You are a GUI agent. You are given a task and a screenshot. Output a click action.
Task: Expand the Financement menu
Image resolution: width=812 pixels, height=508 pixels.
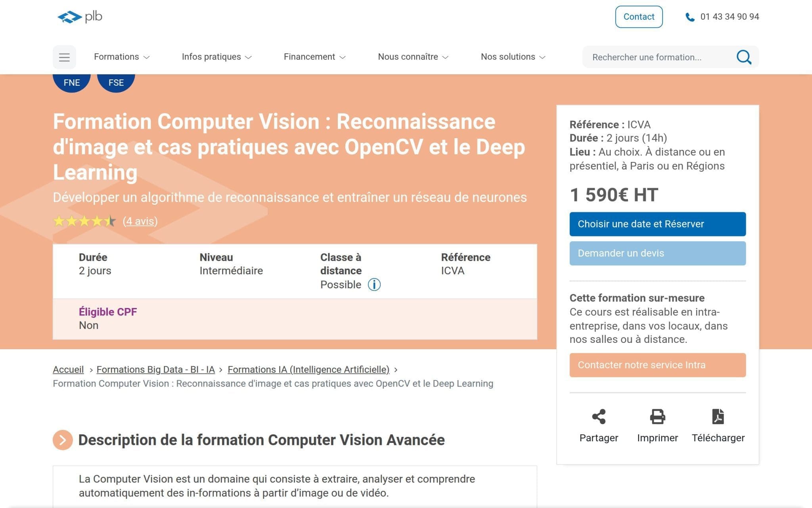tap(315, 57)
